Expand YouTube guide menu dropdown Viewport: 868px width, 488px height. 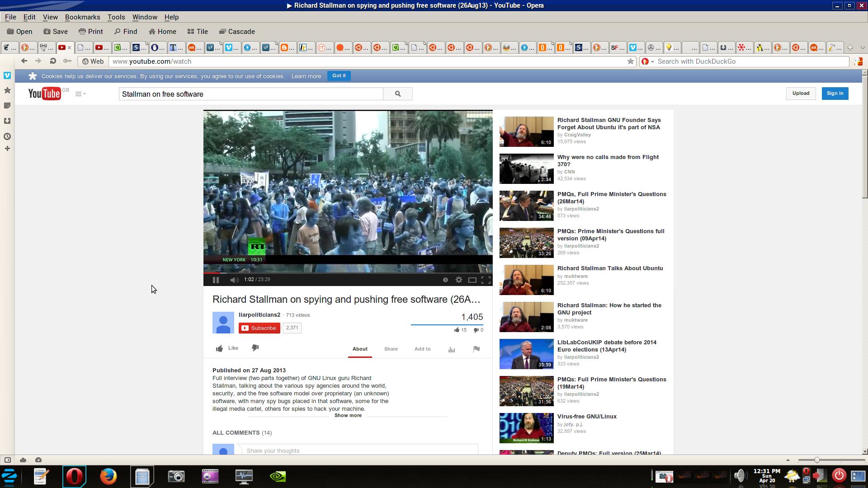[x=80, y=94]
